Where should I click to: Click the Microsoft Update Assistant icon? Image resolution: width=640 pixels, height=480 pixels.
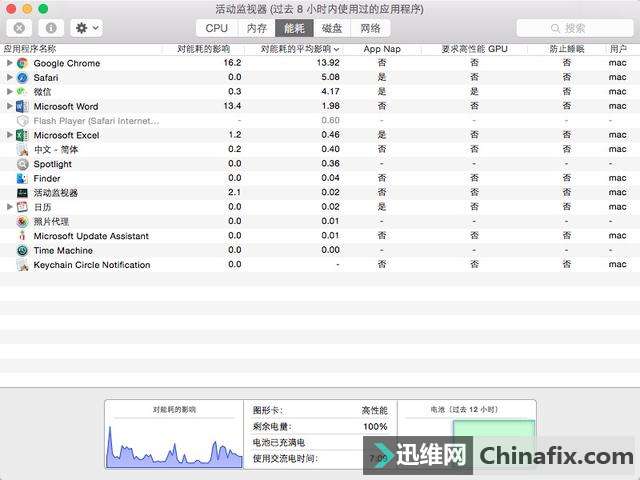(22, 236)
